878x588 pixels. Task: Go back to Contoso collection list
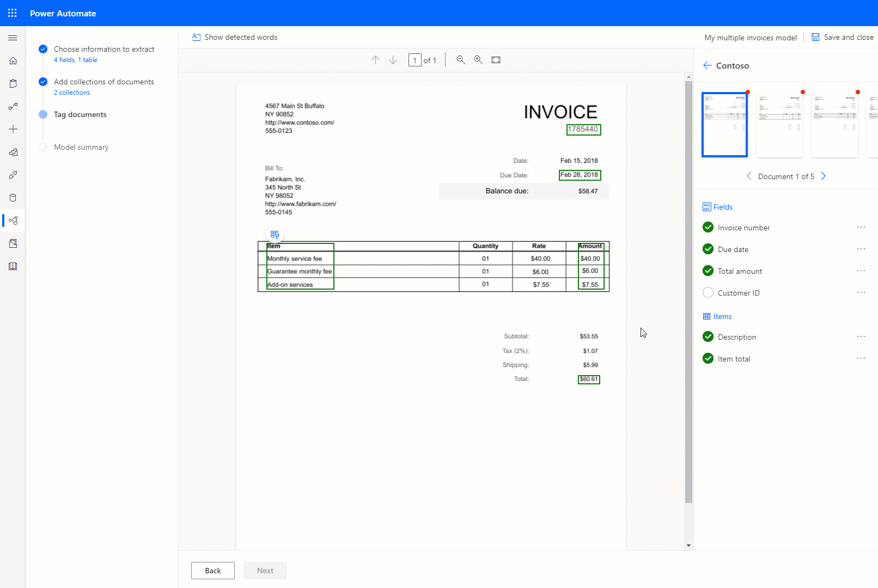(x=707, y=65)
